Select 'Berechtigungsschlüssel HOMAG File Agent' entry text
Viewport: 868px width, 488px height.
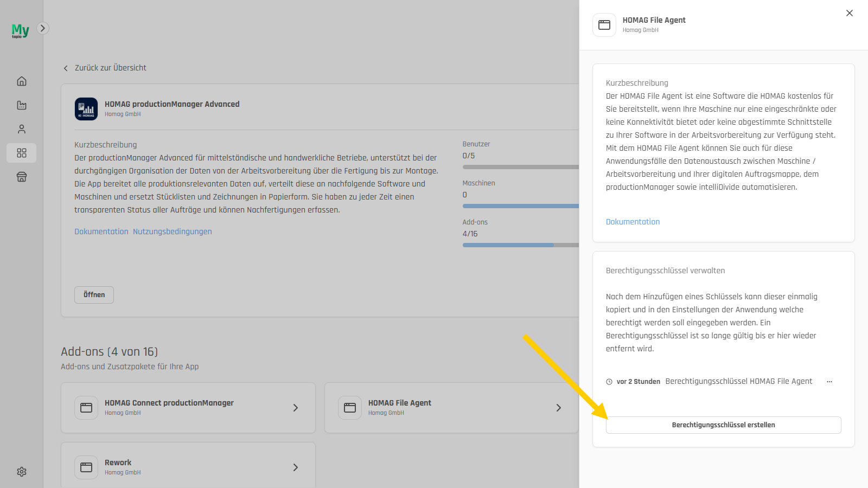739,381
